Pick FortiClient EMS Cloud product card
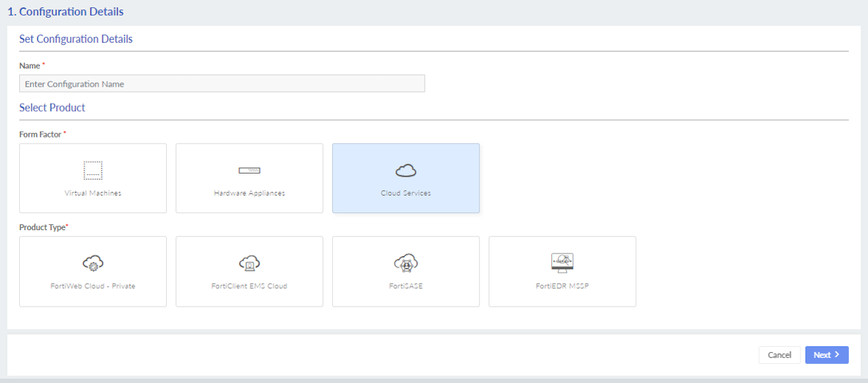This screenshot has height=383, width=868. tap(249, 271)
